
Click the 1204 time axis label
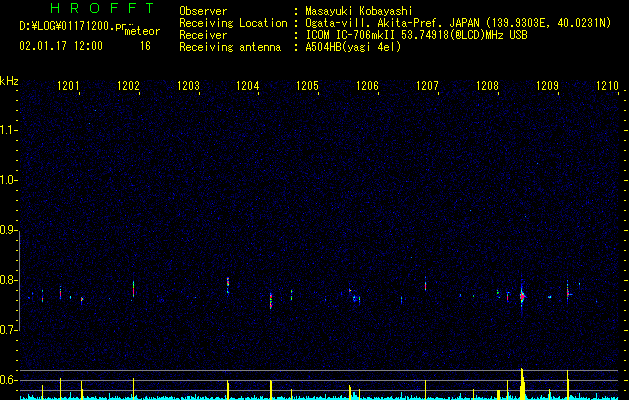248,85
